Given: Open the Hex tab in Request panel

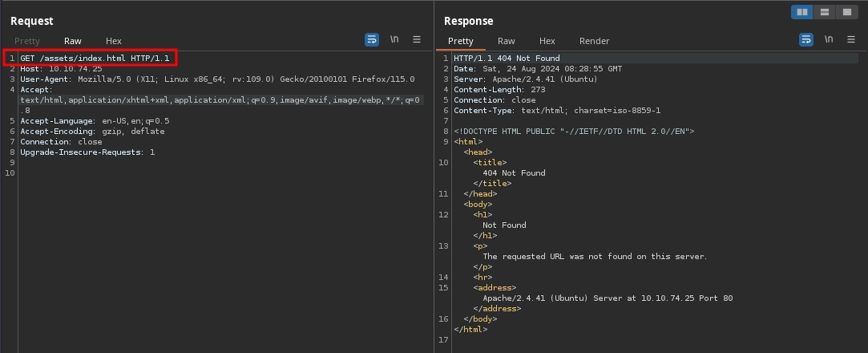Looking at the screenshot, I should [x=114, y=41].
